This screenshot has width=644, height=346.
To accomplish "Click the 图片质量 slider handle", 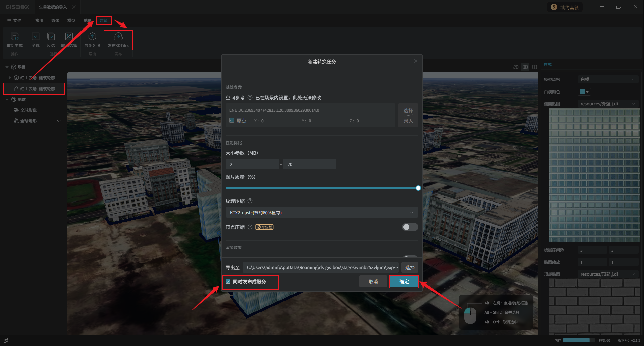I will coord(418,188).
